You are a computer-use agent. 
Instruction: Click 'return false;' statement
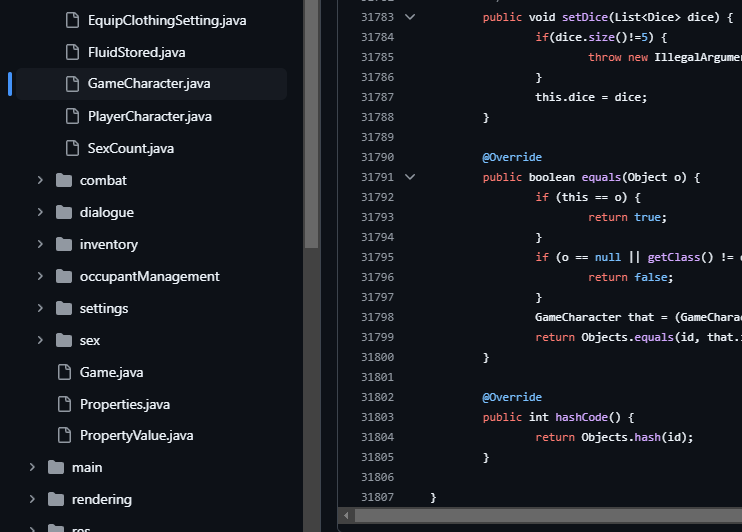(630, 277)
